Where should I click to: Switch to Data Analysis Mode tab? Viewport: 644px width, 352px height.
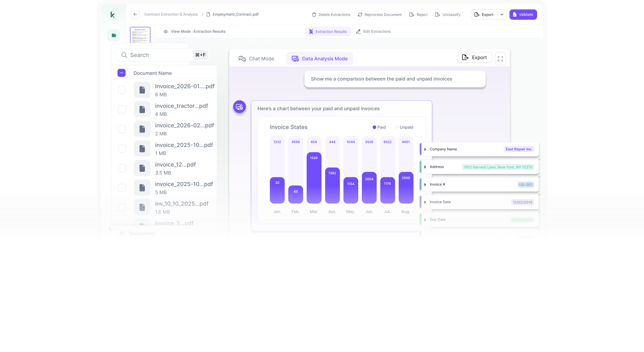320,59
